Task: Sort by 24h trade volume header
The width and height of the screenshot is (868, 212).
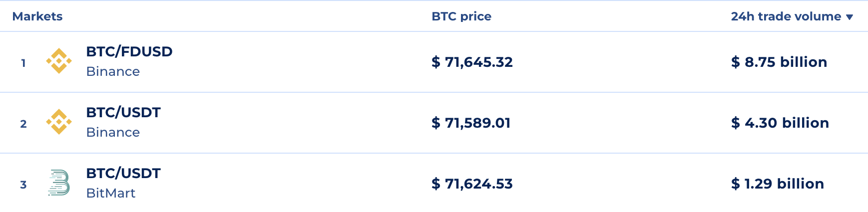Action: click(x=786, y=16)
